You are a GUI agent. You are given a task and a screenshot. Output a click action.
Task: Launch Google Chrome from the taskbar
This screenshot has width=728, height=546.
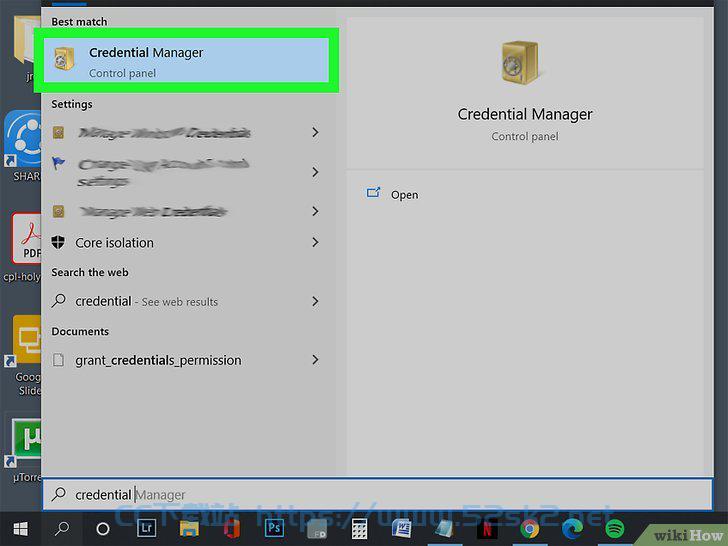(x=530, y=529)
